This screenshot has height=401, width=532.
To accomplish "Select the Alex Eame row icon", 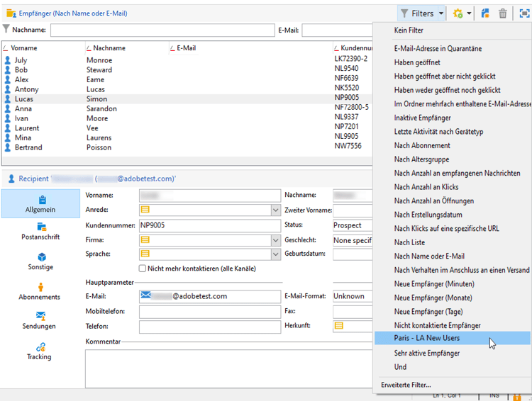I will point(8,79).
